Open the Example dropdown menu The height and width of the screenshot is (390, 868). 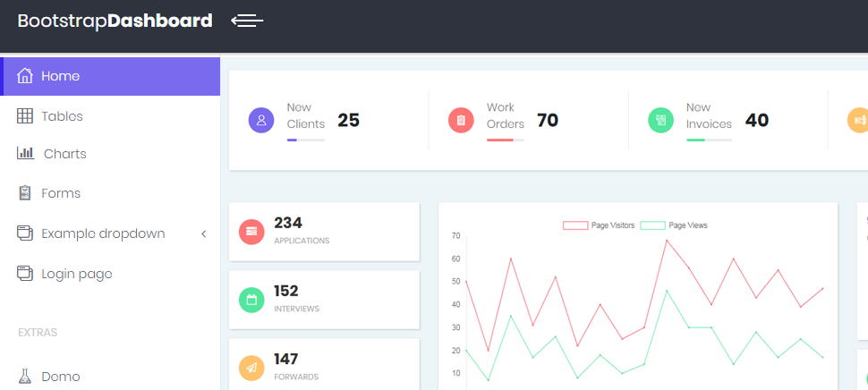point(110,233)
